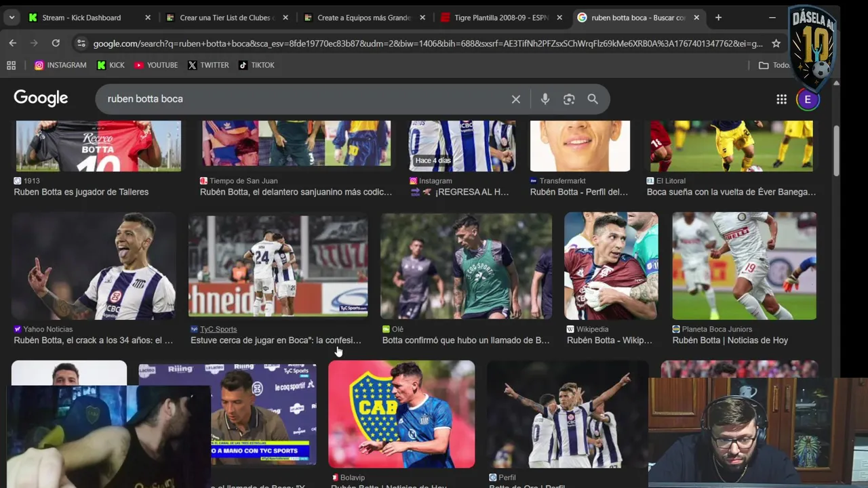This screenshot has height=488, width=868.
Task: Switch to Stream - Kick Dashboard tab
Action: point(89,18)
